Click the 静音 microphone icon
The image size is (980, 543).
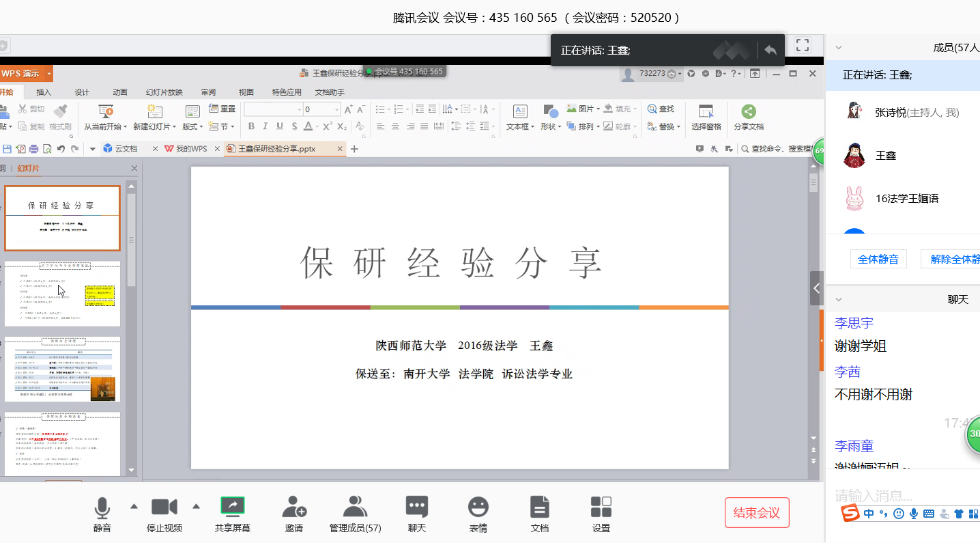[102, 507]
